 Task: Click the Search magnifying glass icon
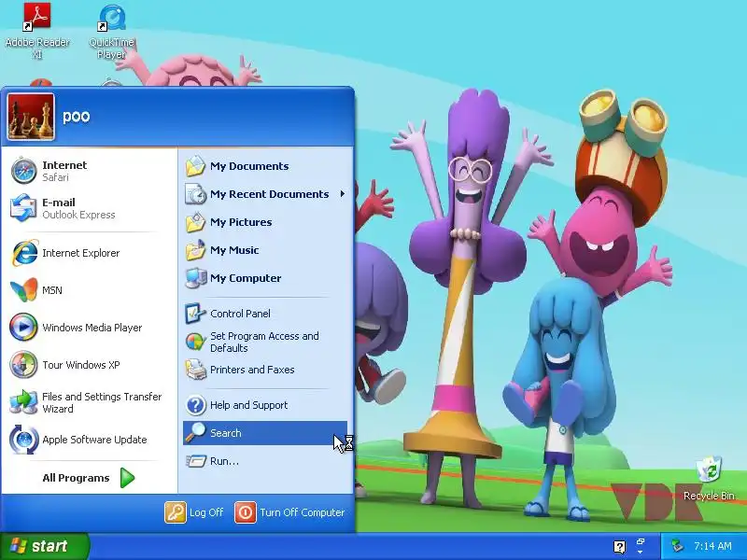point(195,433)
